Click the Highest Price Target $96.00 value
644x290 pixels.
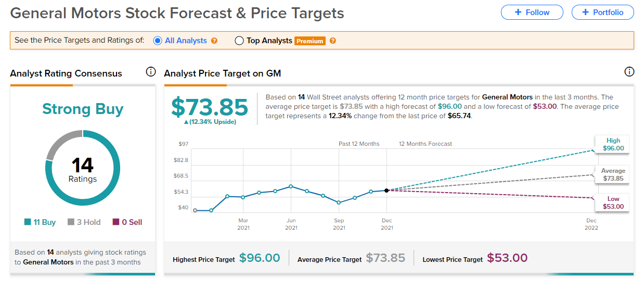[x=260, y=258]
